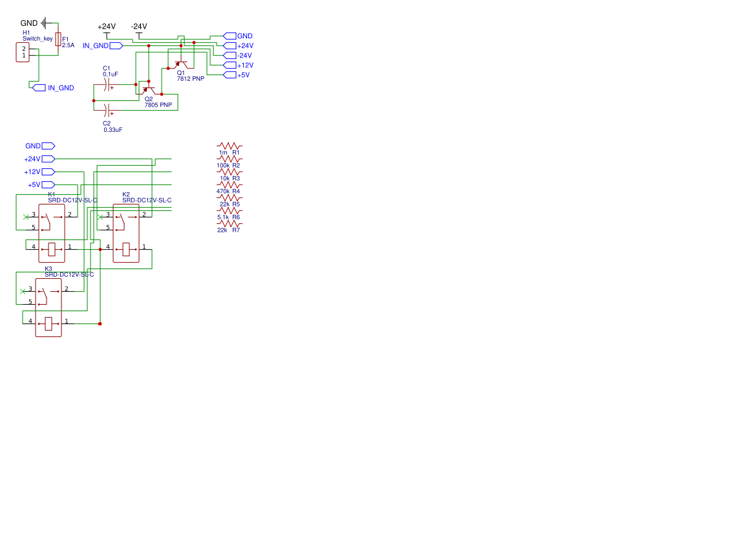Click the IN_GND label below connector H1
Image resolution: width=756 pixels, height=535 pixels.
pyautogui.click(x=53, y=88)
